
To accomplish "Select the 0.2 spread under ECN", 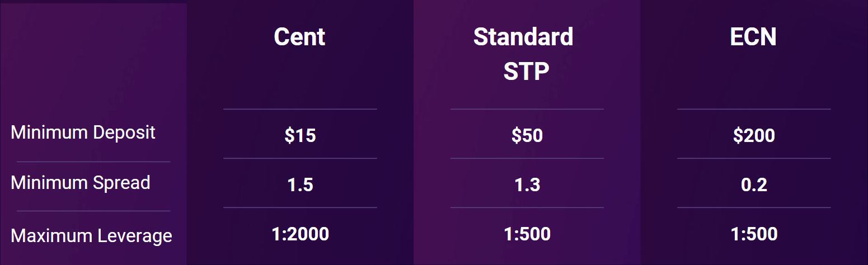I will (x=754, y=185).
